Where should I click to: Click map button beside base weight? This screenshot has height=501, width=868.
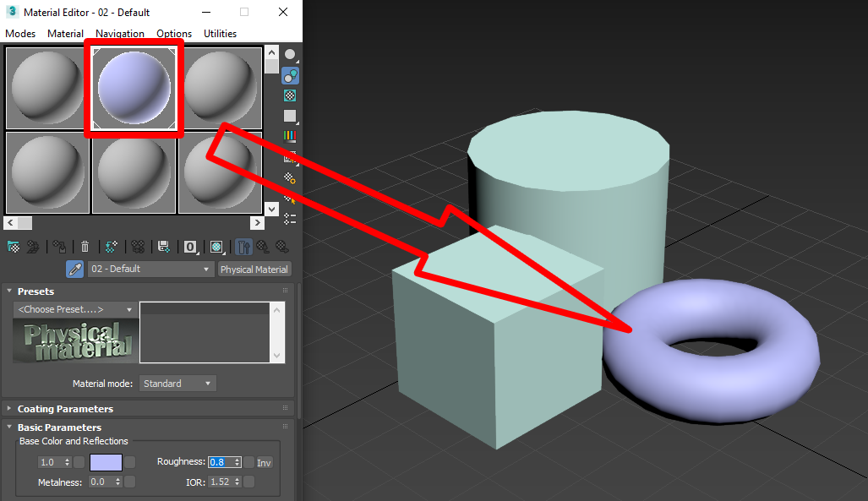pyautogui.click(x=79, y=462)
